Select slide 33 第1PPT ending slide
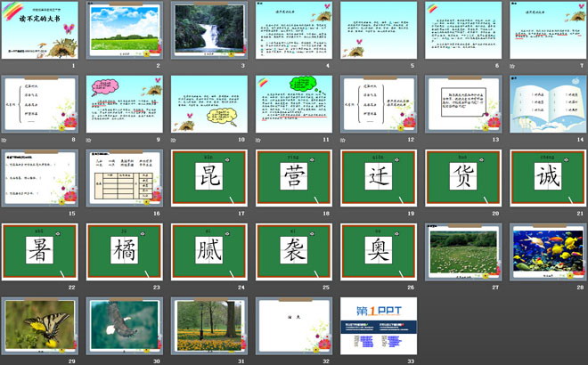The height and width of the screenshot is (365, 588). point(379,326)
